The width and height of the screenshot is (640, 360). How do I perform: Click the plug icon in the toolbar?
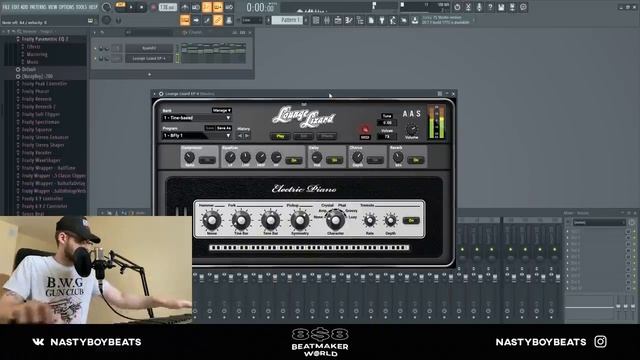tap(382, 20)
